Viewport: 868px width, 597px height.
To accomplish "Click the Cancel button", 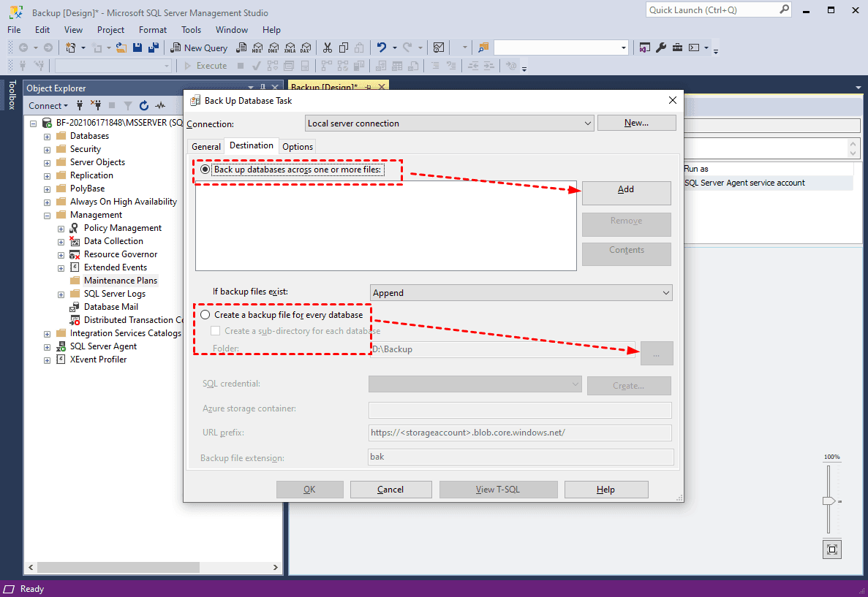I will 390,490.
